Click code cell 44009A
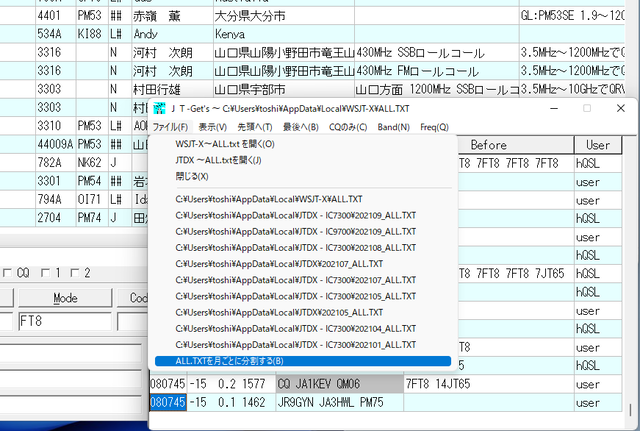 (x=56, y=144)
